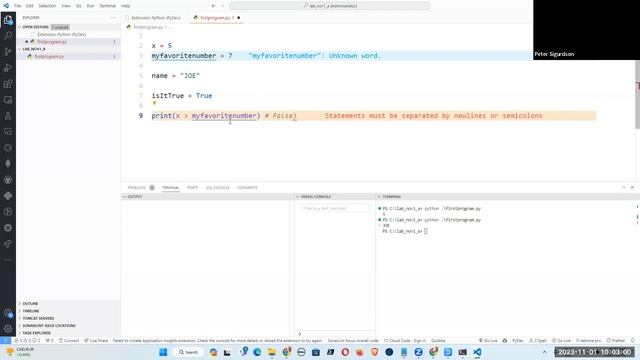Switch to the Comments panel tab
This screenshot has height=360, width=640.
(x=247, y=188)
